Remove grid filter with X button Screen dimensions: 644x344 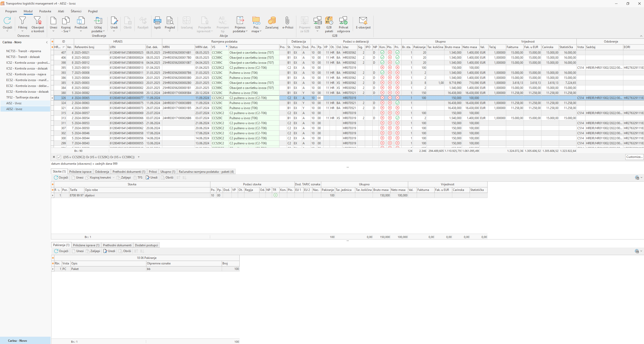[x=54, y=157]
